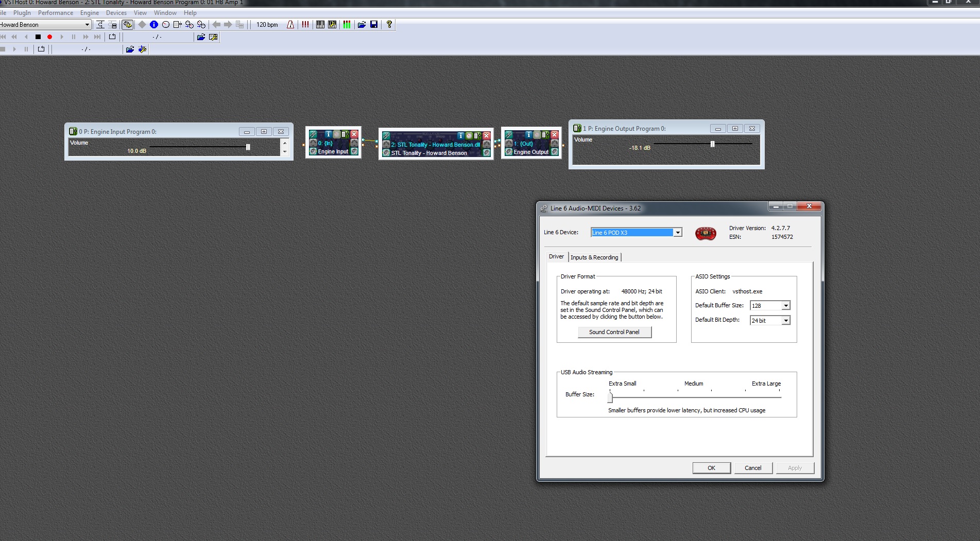Click the second chained-circles icon in main toolbar
980x541 pixels.
[201, 24]
